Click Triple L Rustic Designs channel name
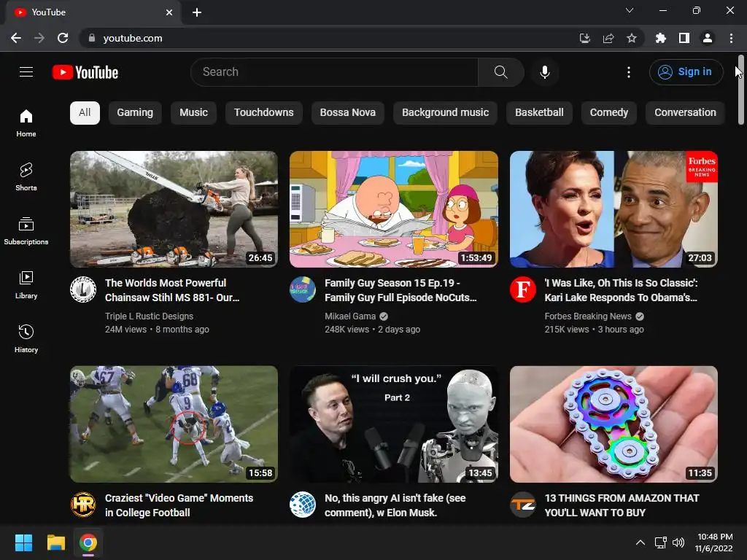 click(x=149, y=316)
